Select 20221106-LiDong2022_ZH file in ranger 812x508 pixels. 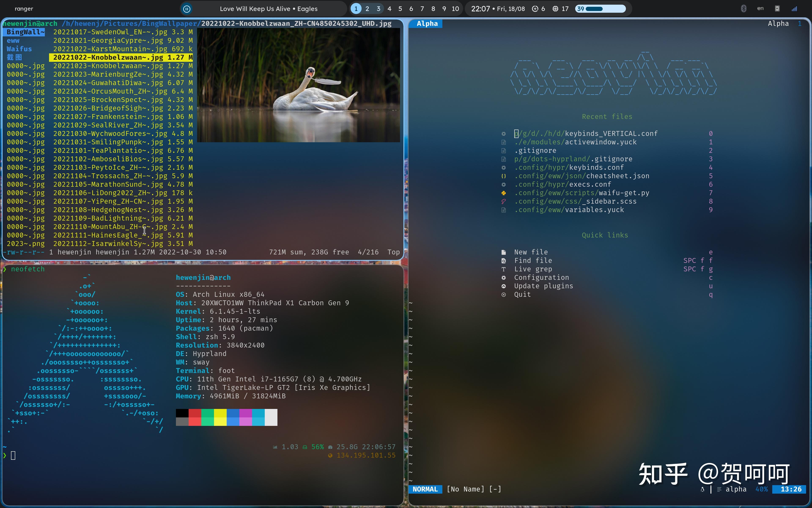click(x=123, y=193)
